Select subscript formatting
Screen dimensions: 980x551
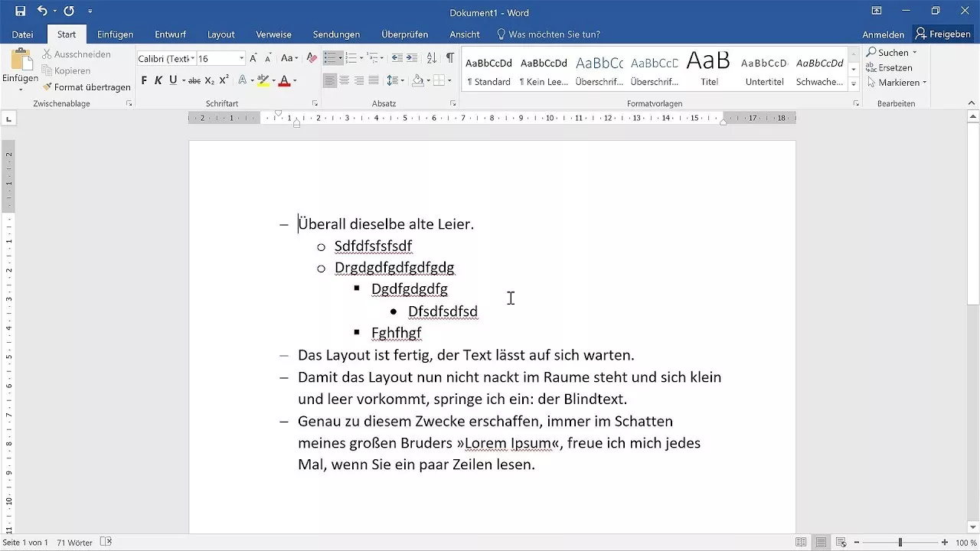coord(209,80)
